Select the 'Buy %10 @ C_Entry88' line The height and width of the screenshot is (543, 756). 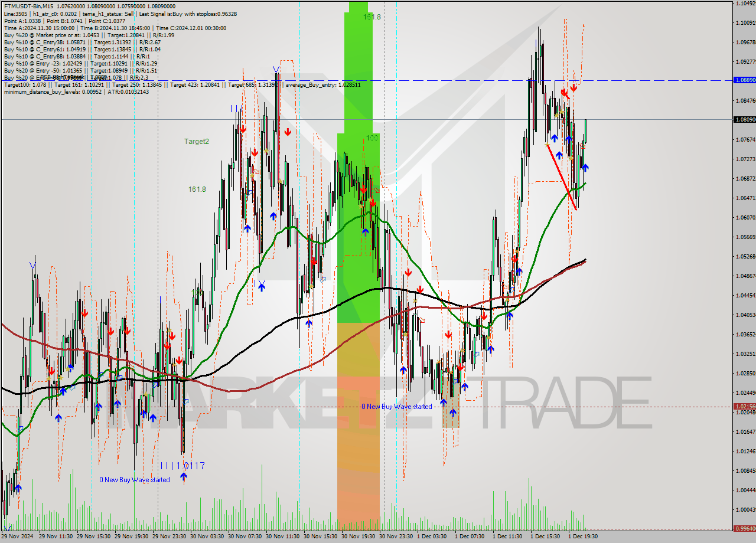click(x=77, y=56)
